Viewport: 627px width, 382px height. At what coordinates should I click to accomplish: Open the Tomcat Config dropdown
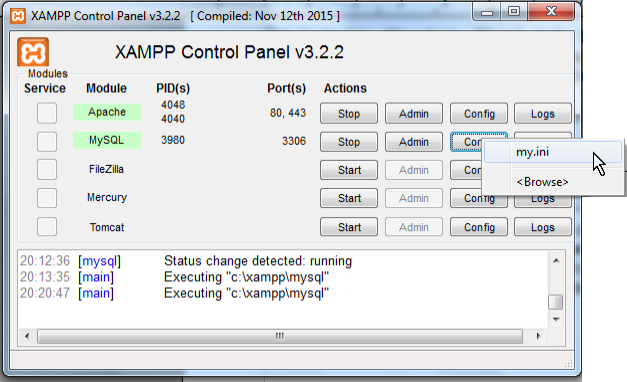[479, 227]
